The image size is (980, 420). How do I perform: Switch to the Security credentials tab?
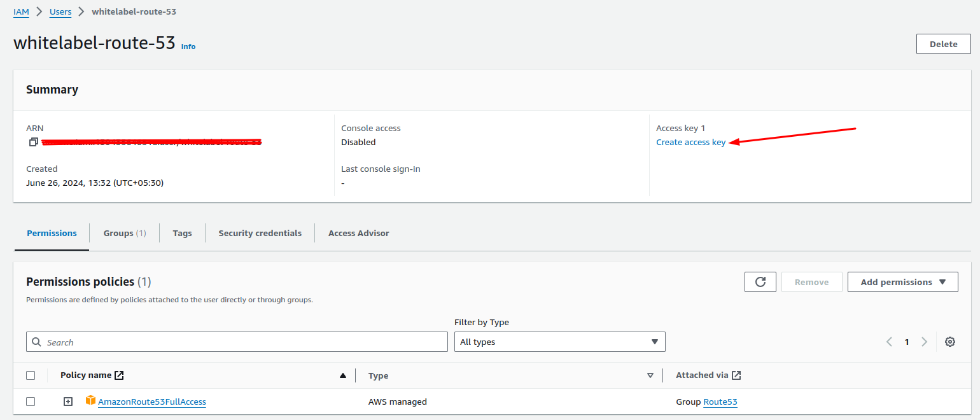[260, 234]
